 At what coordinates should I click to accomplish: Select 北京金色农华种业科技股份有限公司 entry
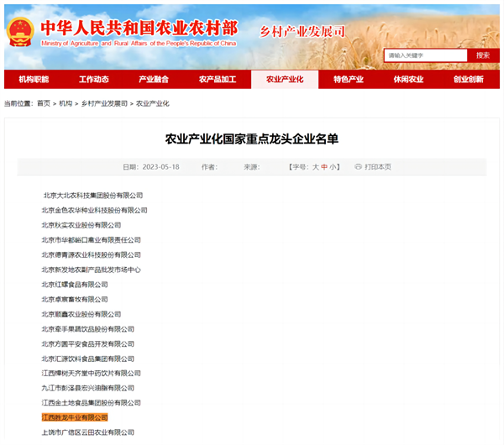[x=94, y=210]
